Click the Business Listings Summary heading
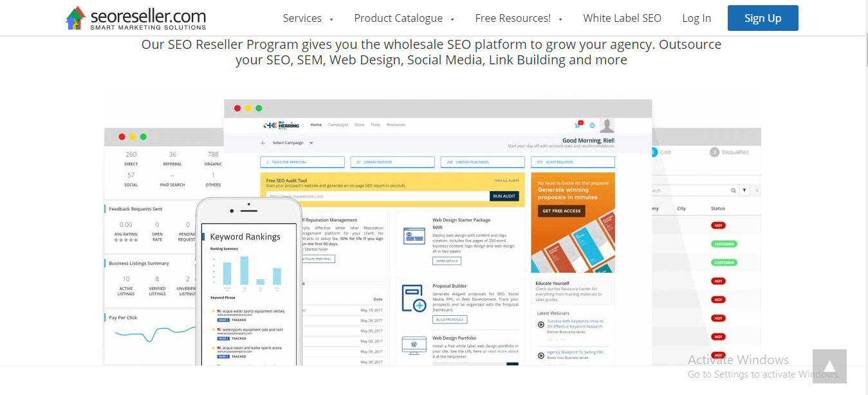868x395 pixels. tap(139, 263)
